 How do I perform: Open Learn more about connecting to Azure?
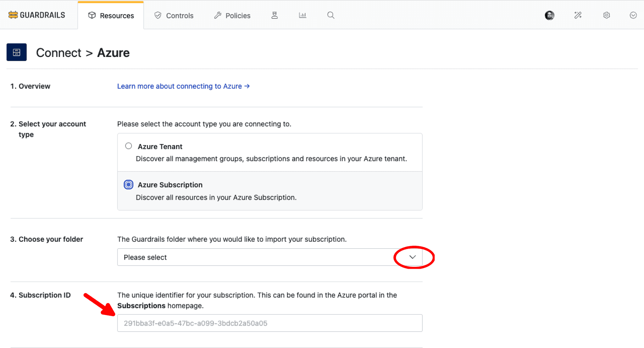coord(183,86)
